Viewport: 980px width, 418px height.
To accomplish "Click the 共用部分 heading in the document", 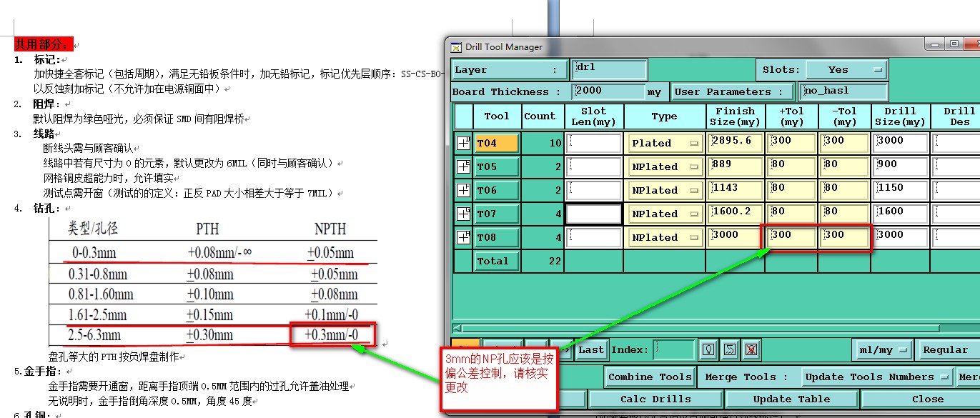I will (x=44, y=44).
